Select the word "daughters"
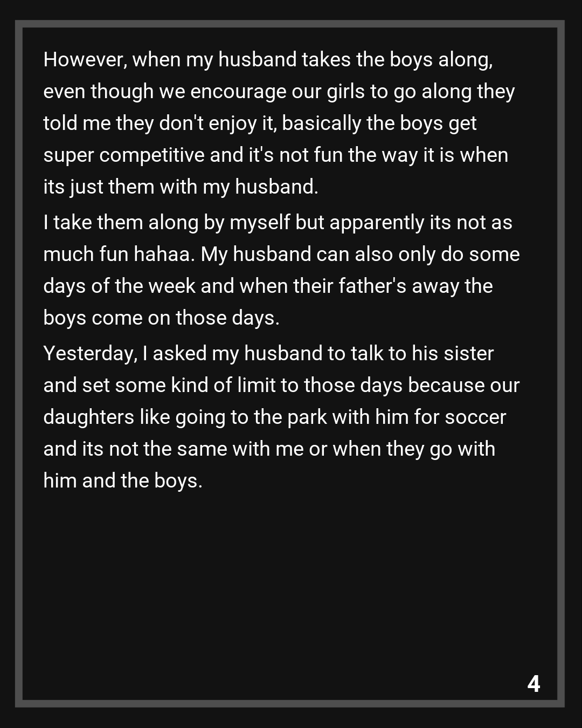The width and height of the screenshot is (582, 728). (x=88, y=417)
